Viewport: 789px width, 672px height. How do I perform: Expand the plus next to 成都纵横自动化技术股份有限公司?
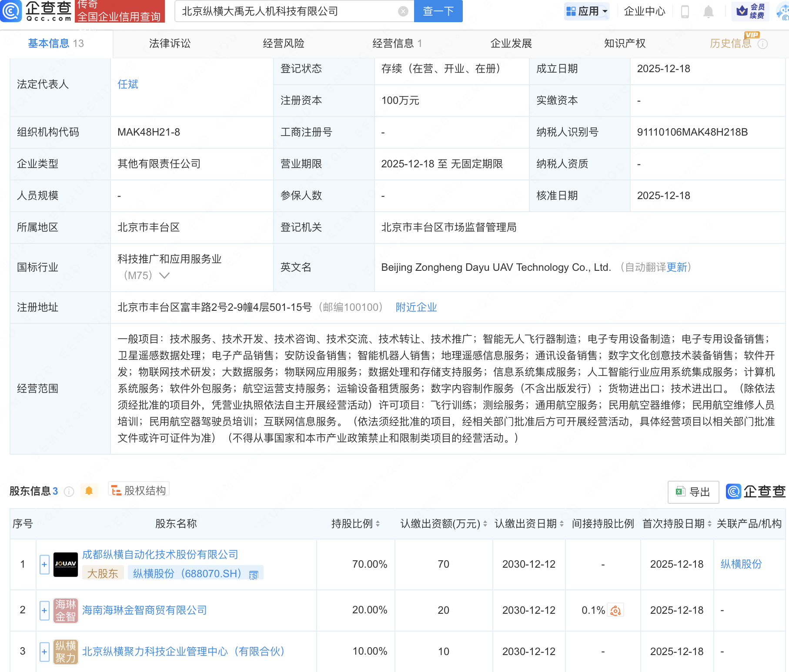point(44,564)
